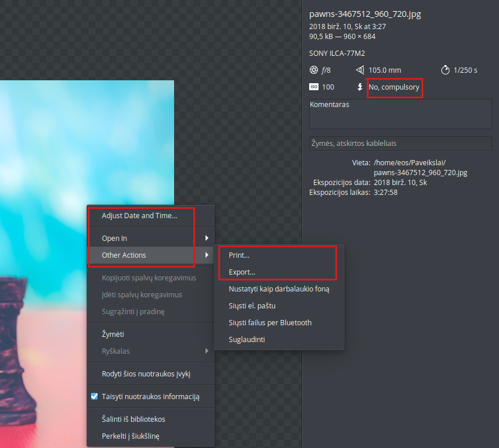The height and width of the screenshot is (448, 499).
Task: Click the SONY ILCA-77M2 camera model text
Action: pyautogui.click(x=337, y=53)
